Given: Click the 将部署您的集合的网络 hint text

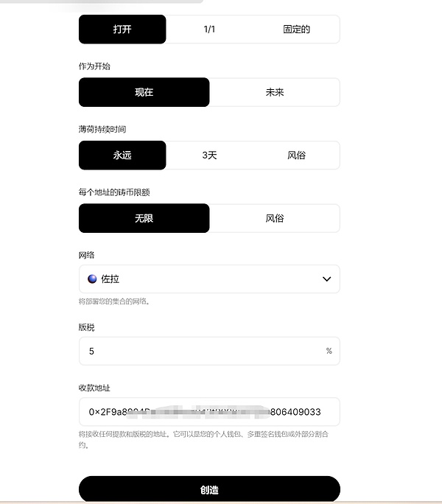Looking at the screenshot, I should tap(114, 301).
